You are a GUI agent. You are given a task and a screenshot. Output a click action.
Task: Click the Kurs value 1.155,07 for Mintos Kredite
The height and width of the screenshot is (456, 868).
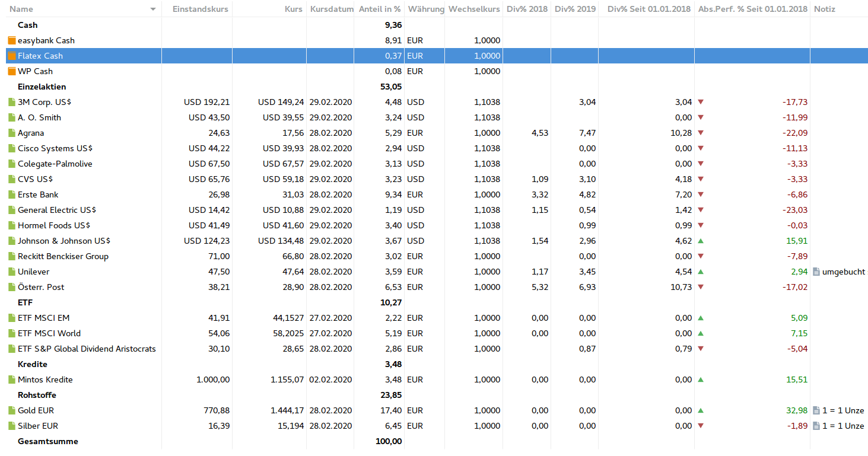pyautogui.click(x=287, y=380)
